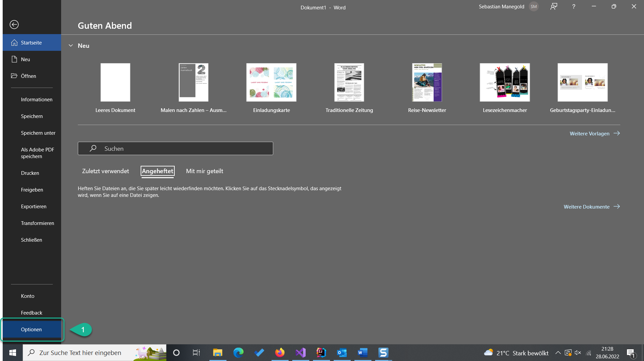Image resolution: width=644 pixels, height=361 pixels.
Task: Open File Explorer from taskbar
Action: click(x=218, y=353)
